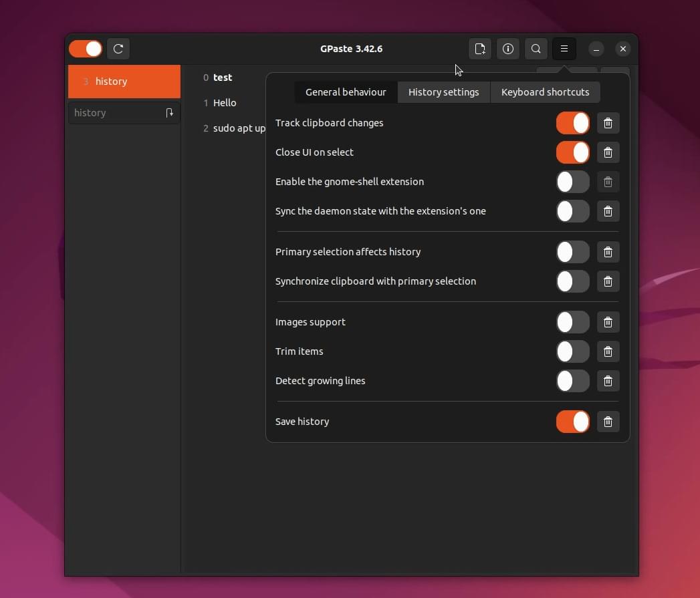
Task: Reset Detect growing lines trash icon
Action: (x=608, y=381)
